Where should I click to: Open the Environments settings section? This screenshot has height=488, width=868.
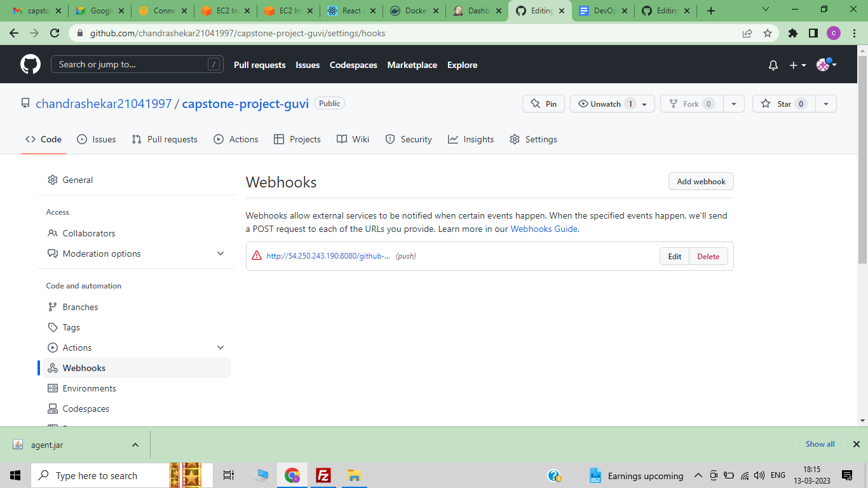coord(89,388)
